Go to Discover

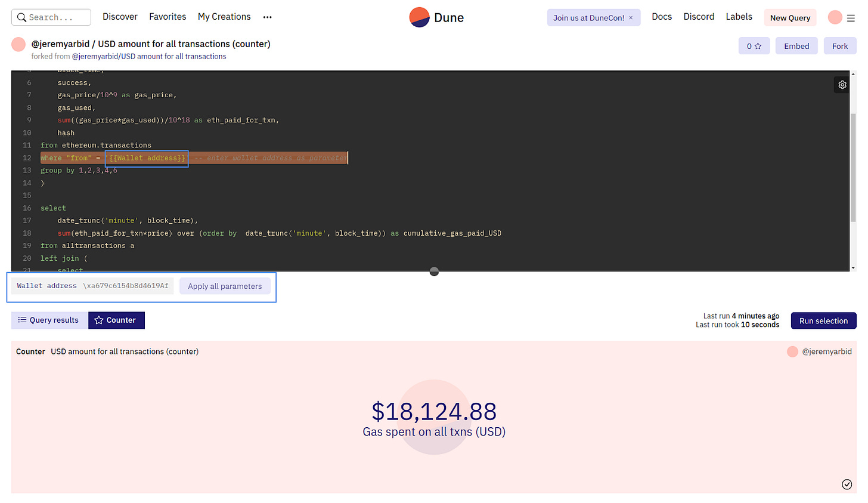click(x=120, y=17)
